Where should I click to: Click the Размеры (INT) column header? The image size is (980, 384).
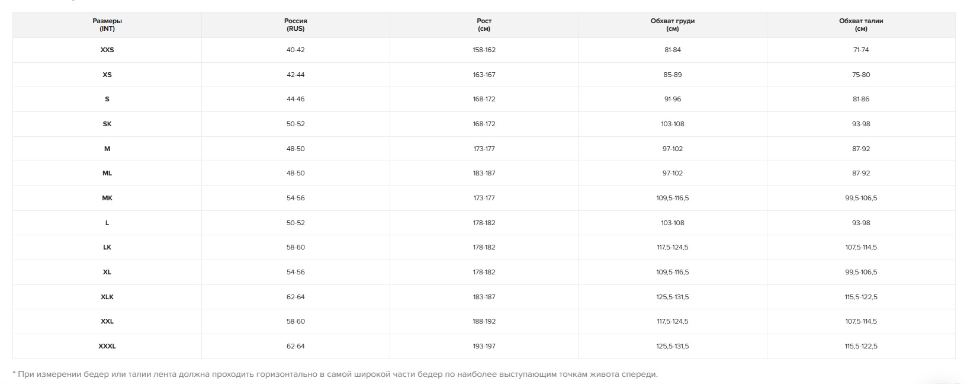pyautogui.click(x=107, y=25)
